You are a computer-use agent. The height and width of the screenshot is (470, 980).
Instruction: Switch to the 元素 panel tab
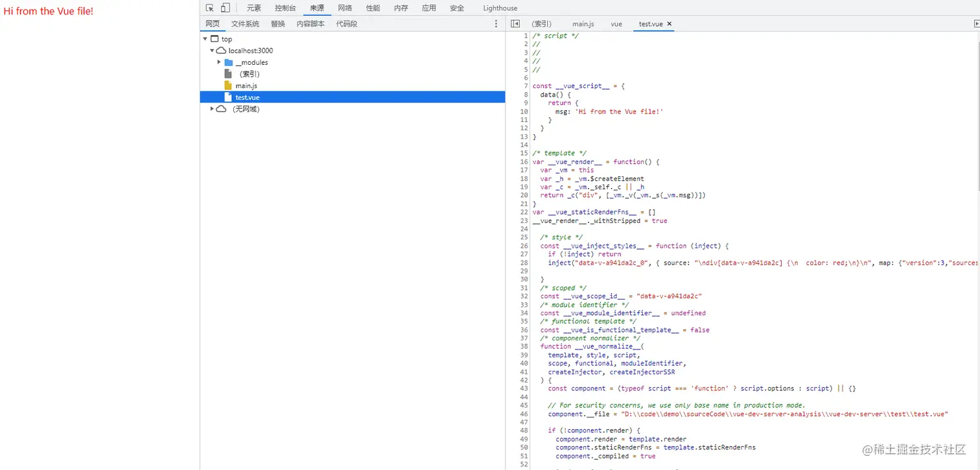pyautogui.click(x=254, y=8)
